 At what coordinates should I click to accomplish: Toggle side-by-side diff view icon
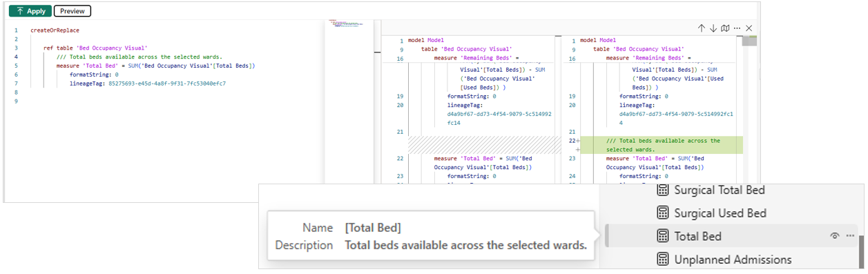click(725, 28)
